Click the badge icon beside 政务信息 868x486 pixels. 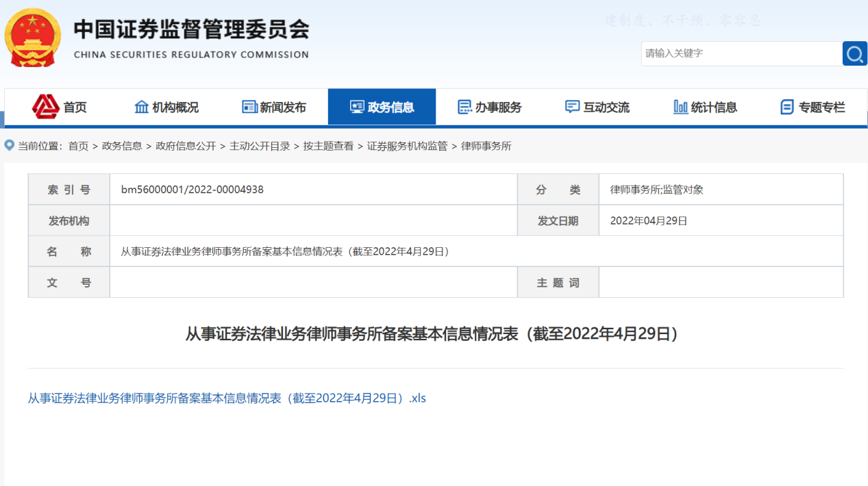(356, 106)
